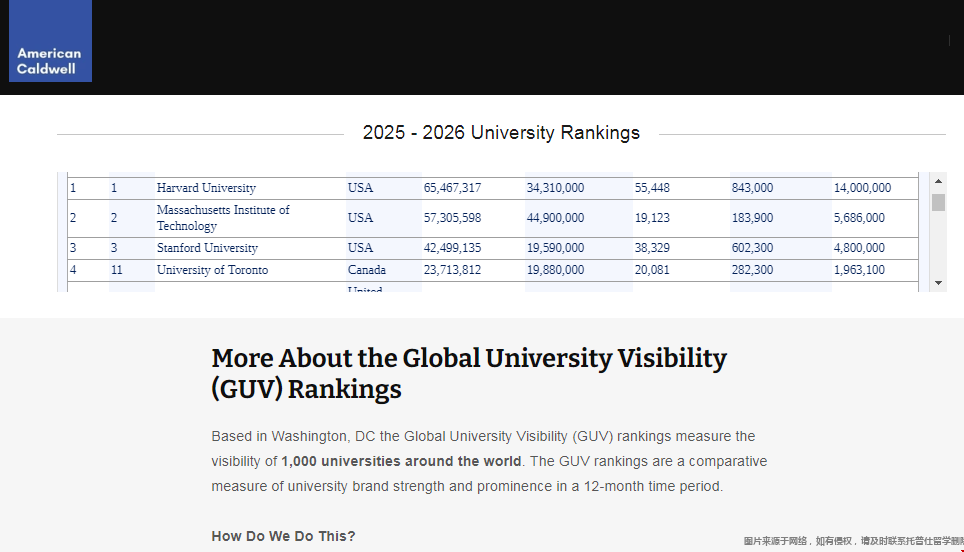Select the Massachusetts Institute of Technology cell
Viewport: 964px width, 552px height.
tap(223, 218)
